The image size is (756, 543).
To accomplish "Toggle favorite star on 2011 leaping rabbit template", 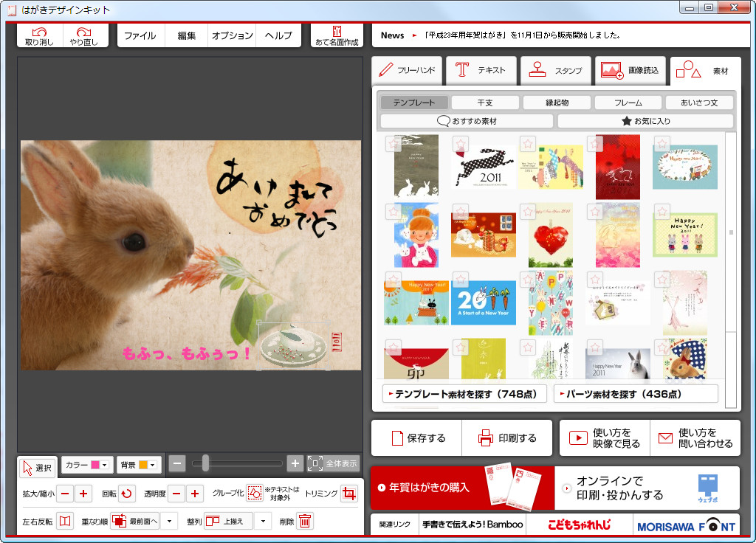I will [461, 144].
